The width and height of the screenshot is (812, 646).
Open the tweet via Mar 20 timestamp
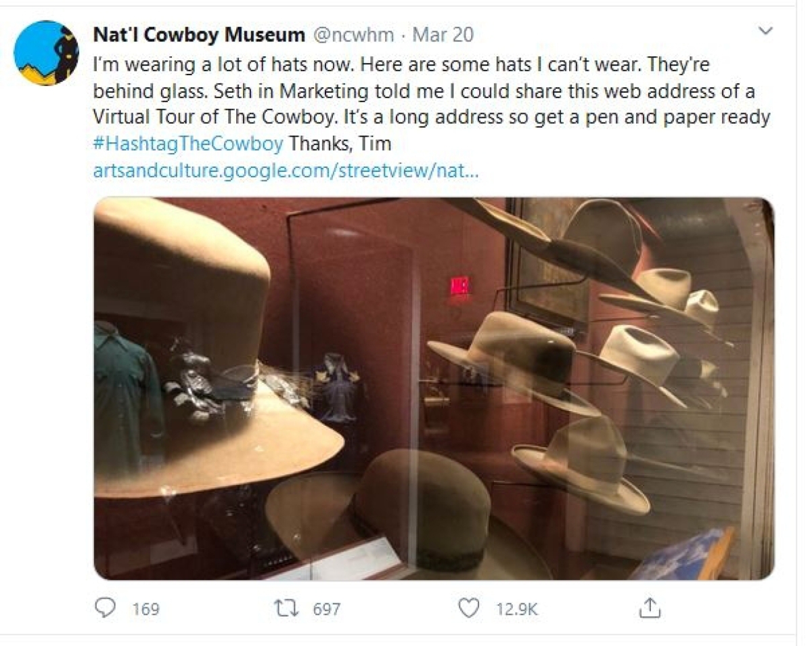[x=443, y=35]
